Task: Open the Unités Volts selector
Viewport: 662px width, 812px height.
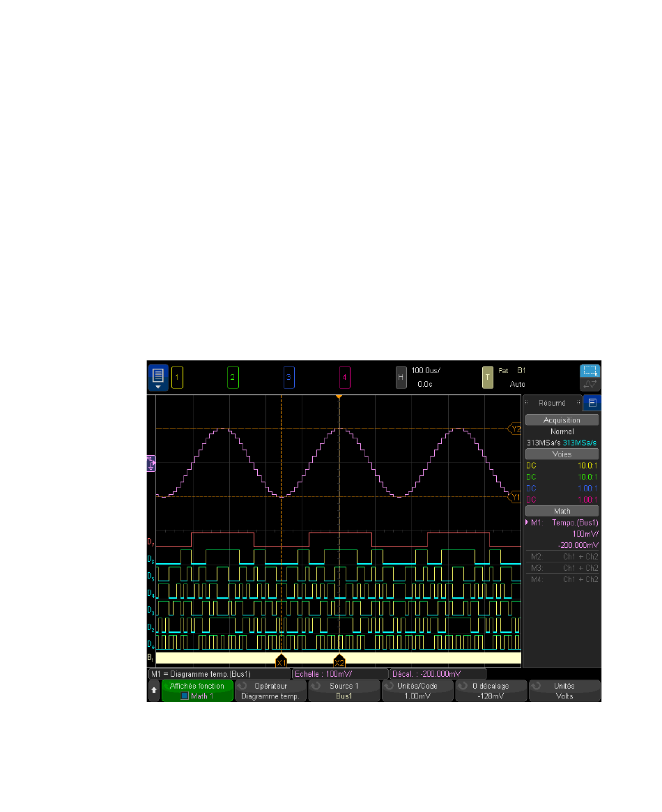Action: [x=564, y=691]
